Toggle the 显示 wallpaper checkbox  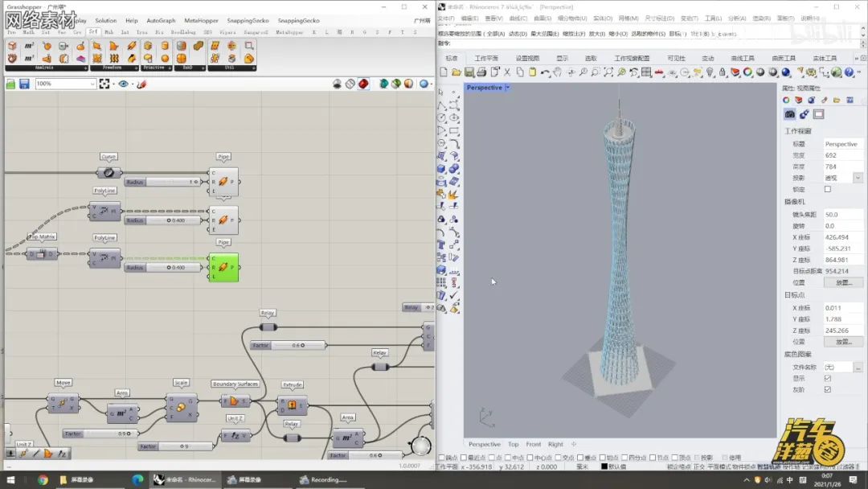click(828, 378)
